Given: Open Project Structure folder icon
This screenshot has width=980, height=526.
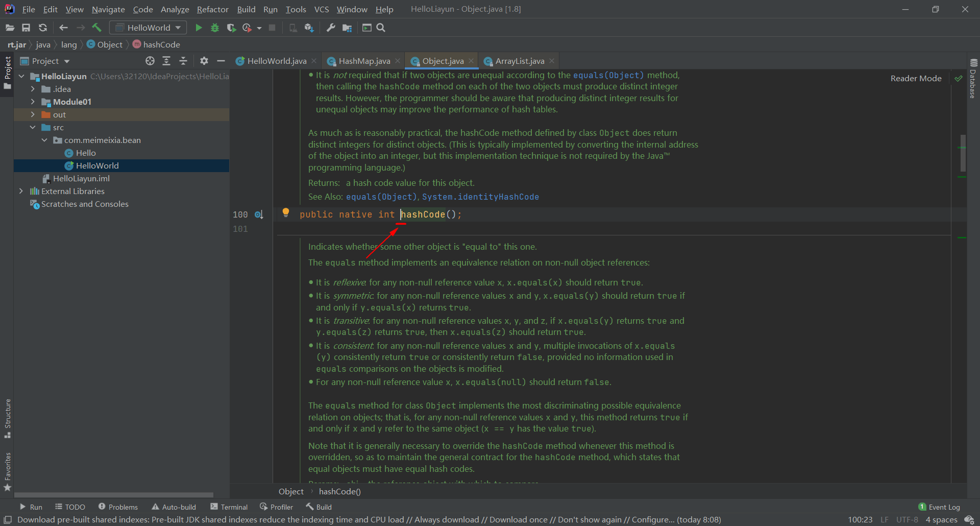Looking at the screenshot, I should coord(347,28).
